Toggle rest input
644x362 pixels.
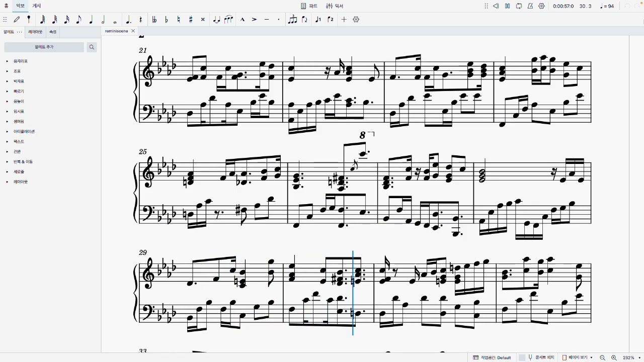[x=140, y=20]
